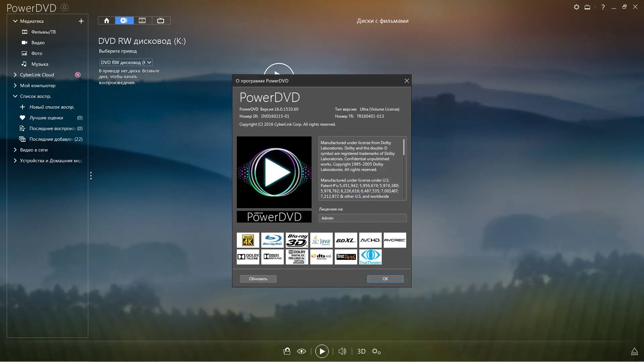The width and height of the screenshot is (644, 362).
Task: Click the license text scrollbar
Action: 404,147
